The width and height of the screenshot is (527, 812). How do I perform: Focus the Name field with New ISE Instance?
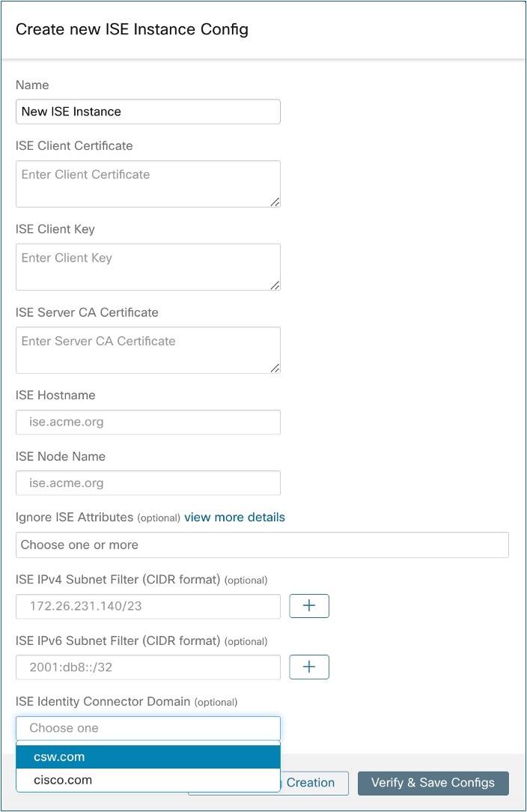point(148,112)
